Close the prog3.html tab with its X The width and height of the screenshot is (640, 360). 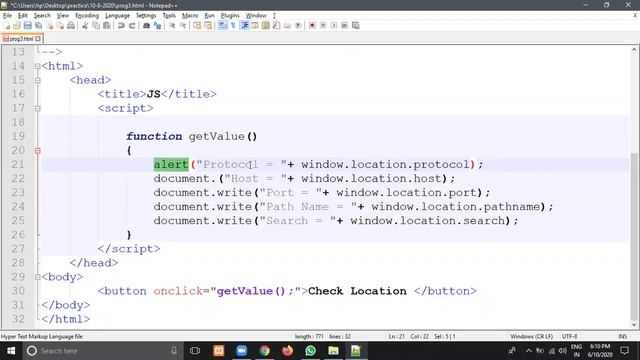tap(38, 39)
